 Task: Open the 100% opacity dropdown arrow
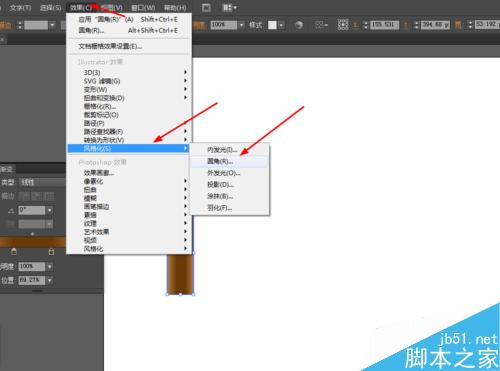242,25
